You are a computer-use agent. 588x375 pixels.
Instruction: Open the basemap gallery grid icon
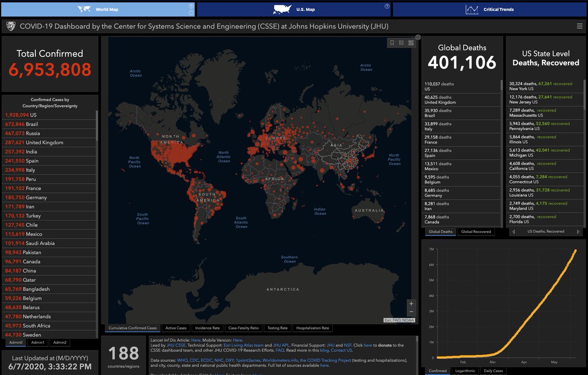(x=411, y=43)
